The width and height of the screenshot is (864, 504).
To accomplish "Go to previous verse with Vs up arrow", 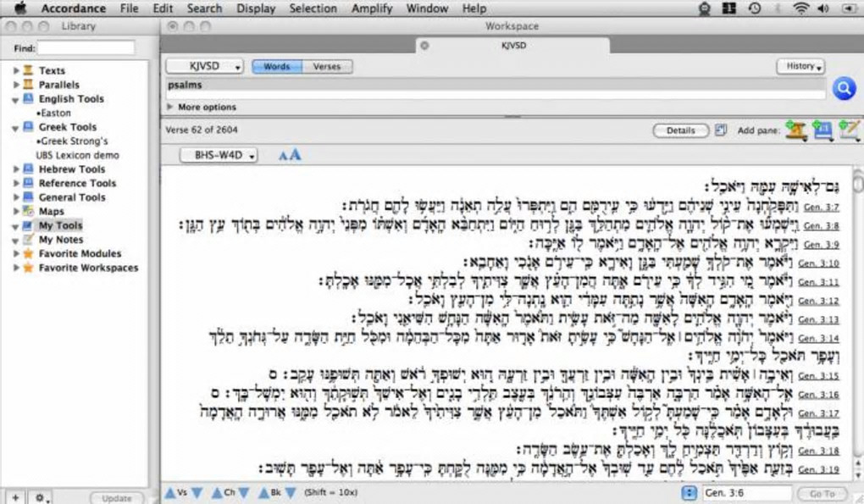I will pos(170,492).
